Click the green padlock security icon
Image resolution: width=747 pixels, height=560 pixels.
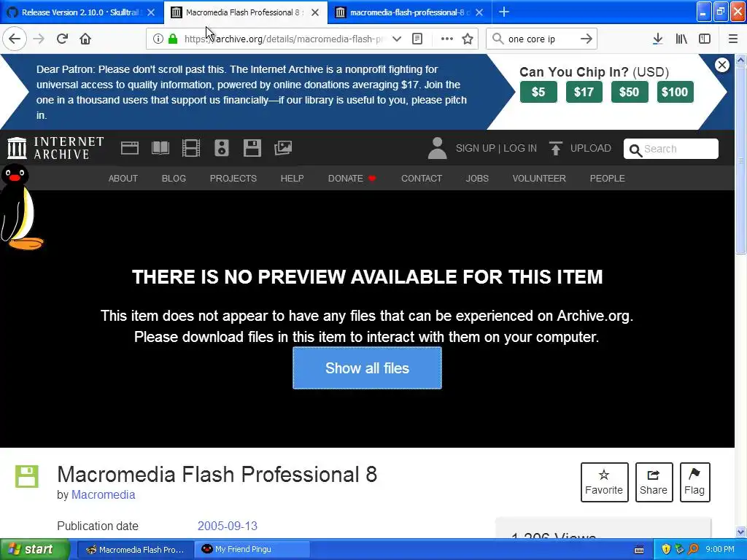coord(173,39)
